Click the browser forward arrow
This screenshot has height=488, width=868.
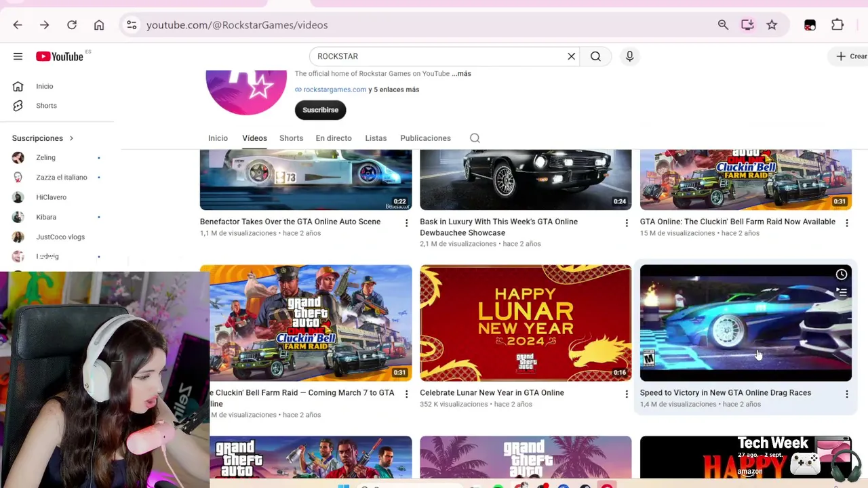(45, 25)
